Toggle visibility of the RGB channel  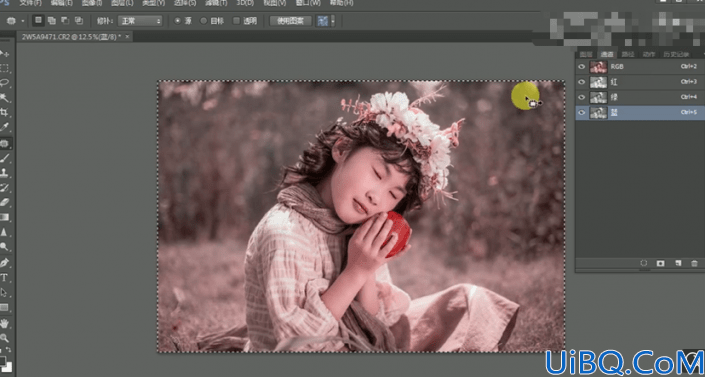click(582, 67)
